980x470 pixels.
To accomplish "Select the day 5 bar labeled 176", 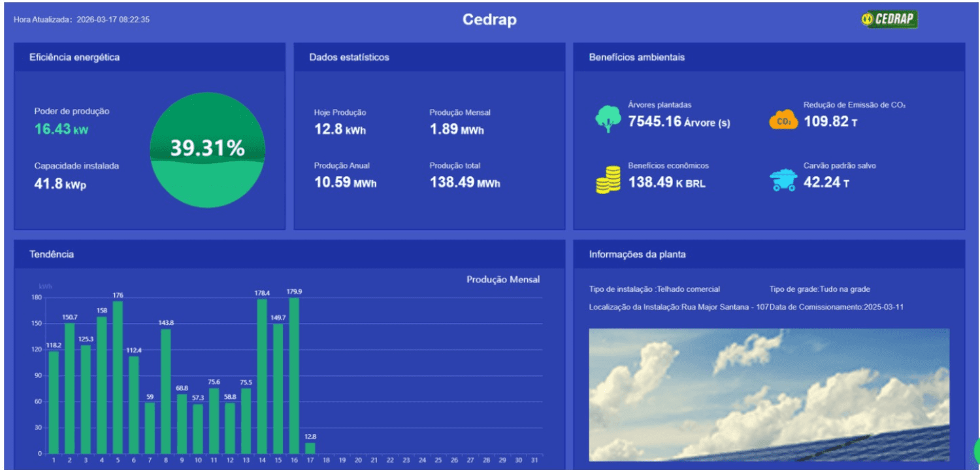I will click(x=118, y=377).
